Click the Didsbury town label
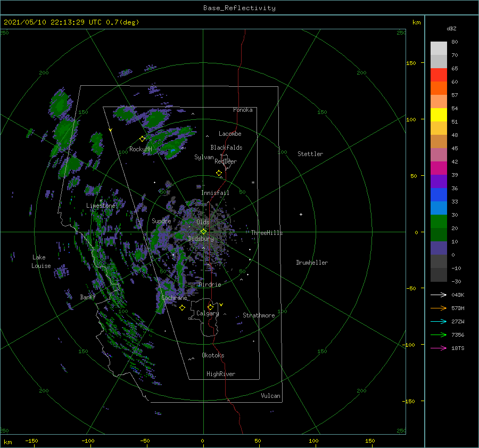 coord(201,239)
